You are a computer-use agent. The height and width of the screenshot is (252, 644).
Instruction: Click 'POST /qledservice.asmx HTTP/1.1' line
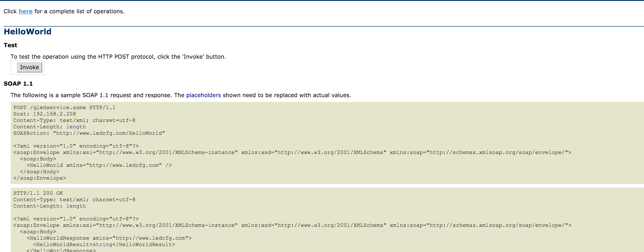[64, 107]
